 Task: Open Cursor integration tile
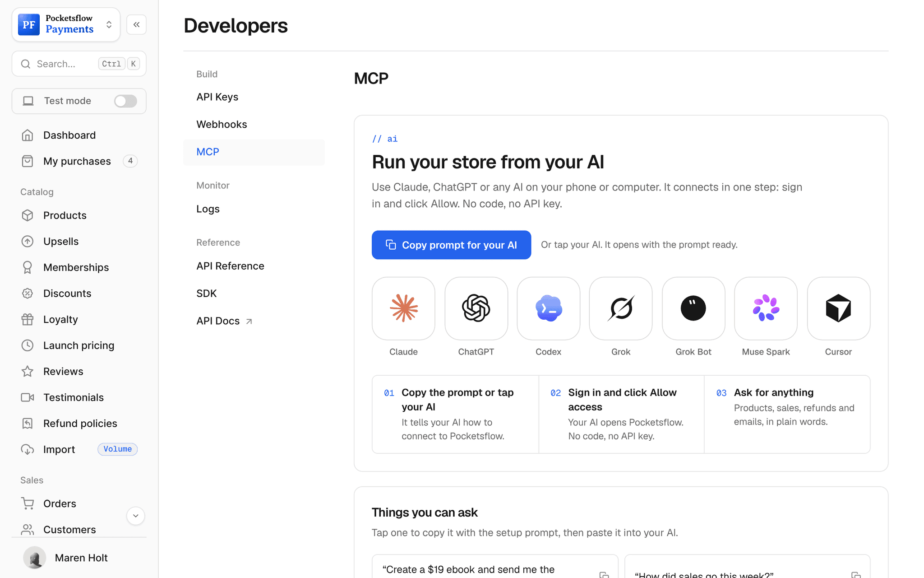(x=838, y=308)
